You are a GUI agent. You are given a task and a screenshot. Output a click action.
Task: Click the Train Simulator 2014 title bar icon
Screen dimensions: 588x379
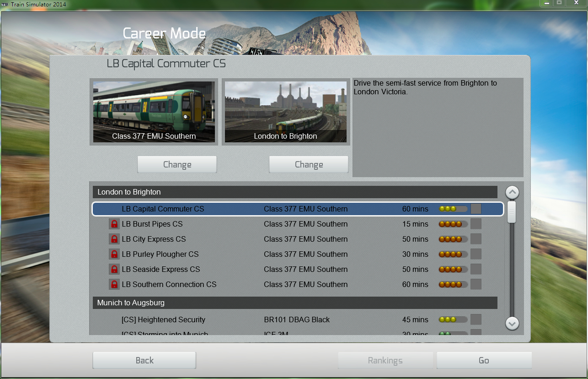point(4,4)
